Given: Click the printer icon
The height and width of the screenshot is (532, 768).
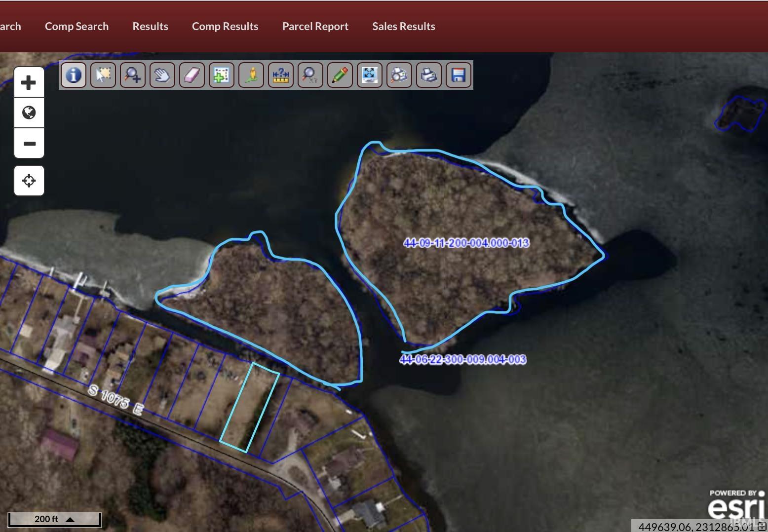Looking at the screenshot, I should coord(429,75).
